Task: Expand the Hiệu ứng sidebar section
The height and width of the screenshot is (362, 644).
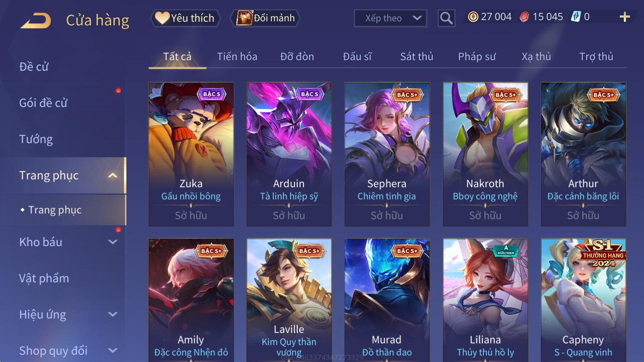Action: (x=113, y=315)
